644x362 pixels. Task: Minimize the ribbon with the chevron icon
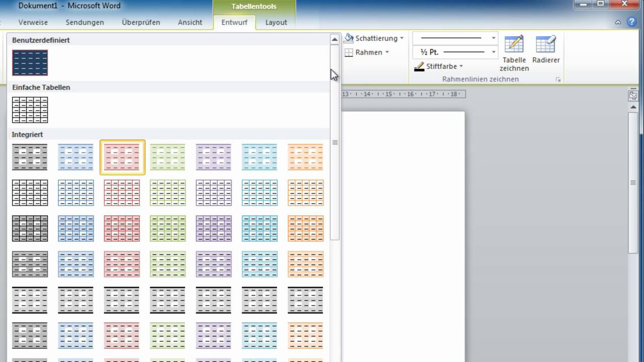(618, 22)
